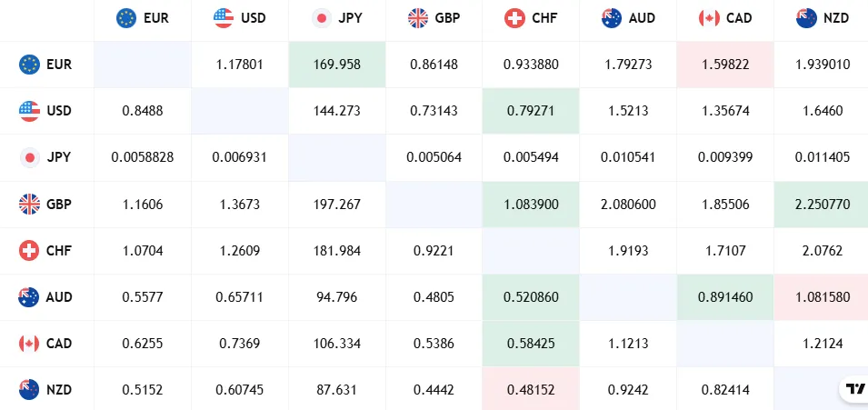868x410 pixels.
Task: Click the Canada flag icon in row label
Action: tap(30, 344)
